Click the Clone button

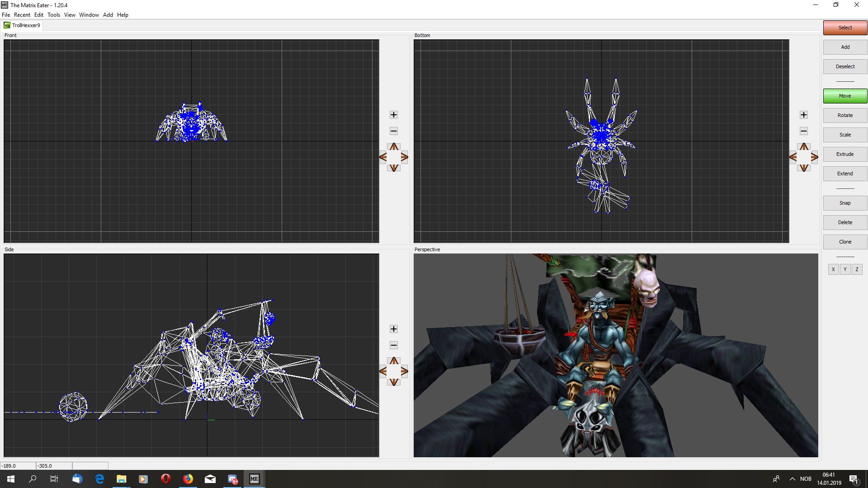[x=845, y=242]
